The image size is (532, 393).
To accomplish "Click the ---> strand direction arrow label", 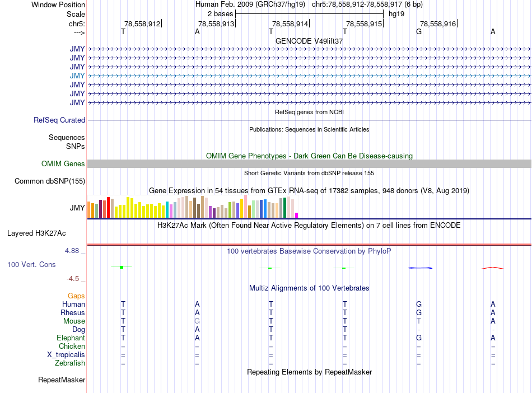I will 80,32.
